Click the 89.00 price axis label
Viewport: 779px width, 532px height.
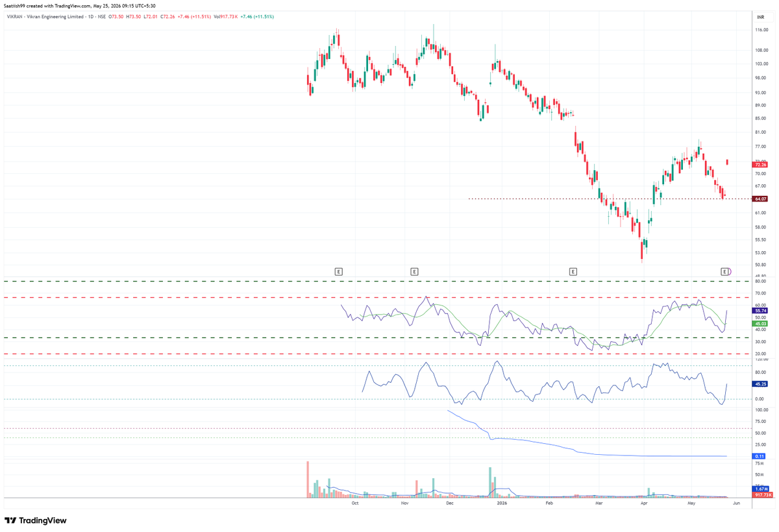click(x=761, y=105)
